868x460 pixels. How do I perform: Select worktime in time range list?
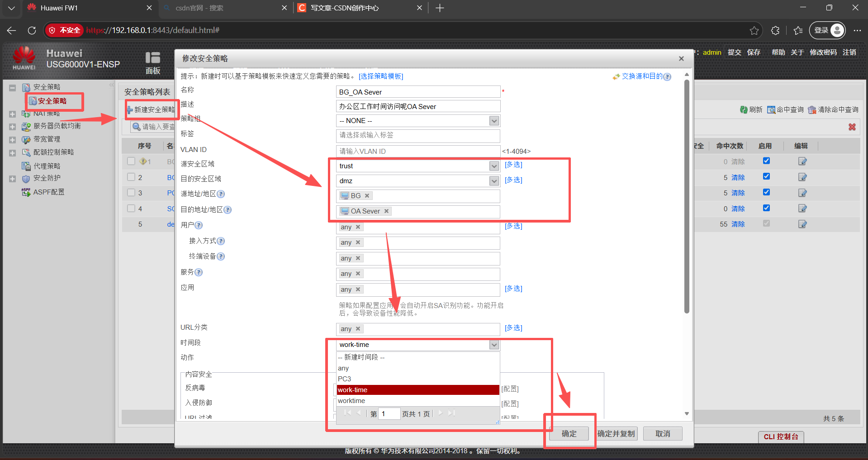click(x=418, y=401)
